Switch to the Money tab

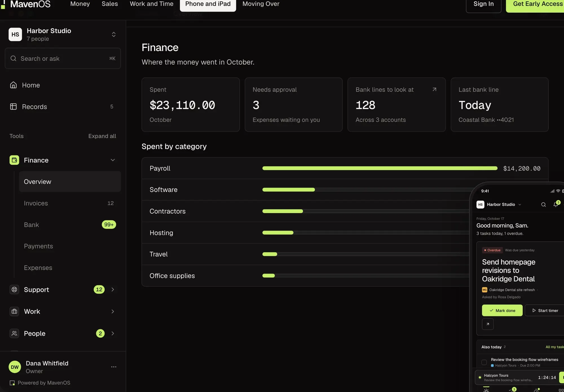point(80,4)
